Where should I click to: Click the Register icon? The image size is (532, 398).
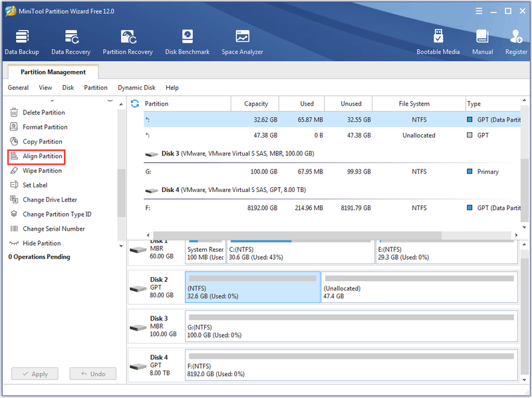516,37
